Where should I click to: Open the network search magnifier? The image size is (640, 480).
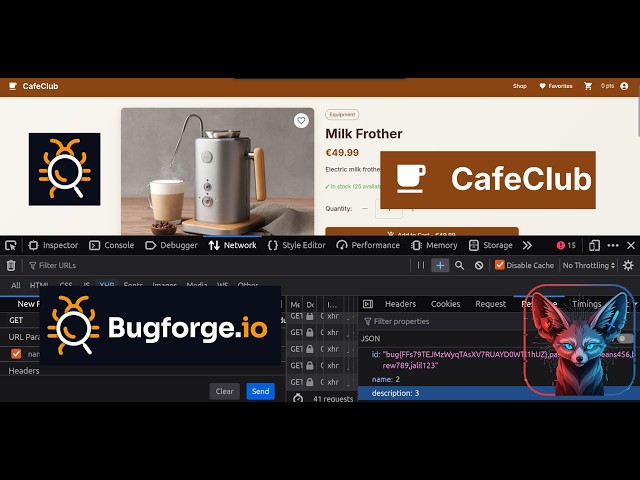pos(460,265)
